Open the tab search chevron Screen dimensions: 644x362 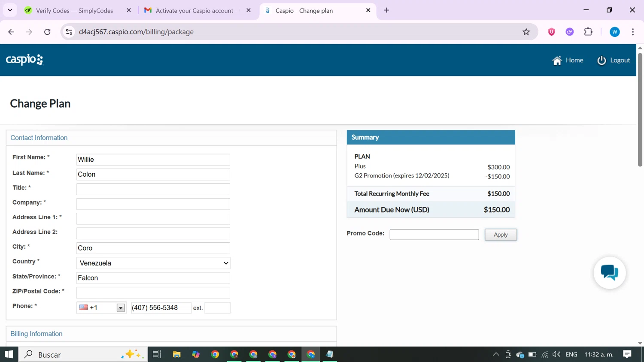10,10
